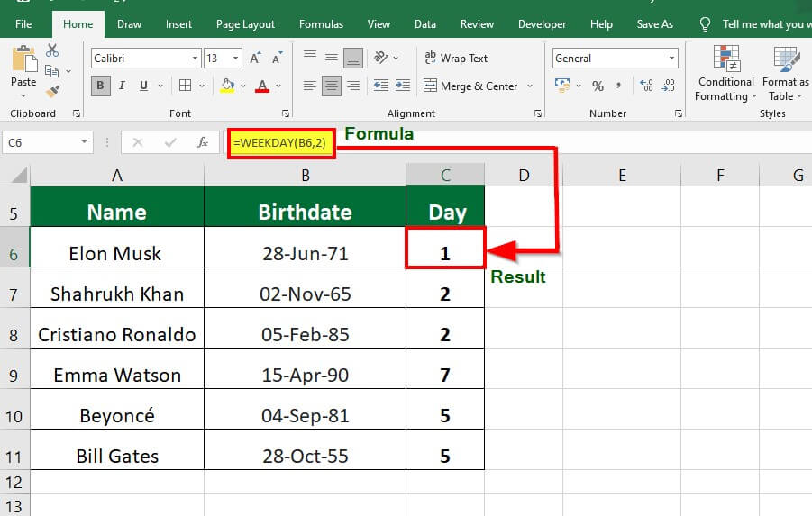Increase font size with large A
Viewport: 812px width, 516px height.
pyautogui.click(x=255, y=58)
